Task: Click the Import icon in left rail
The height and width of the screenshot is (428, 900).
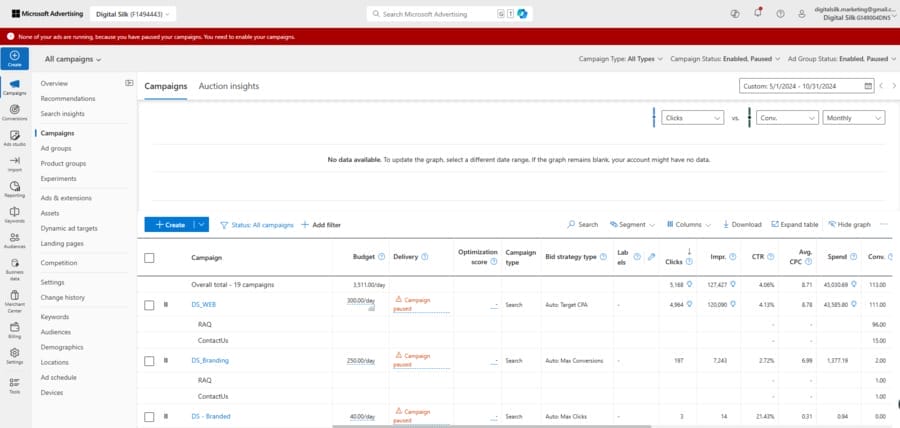Action: pyautogui.click(x=14, y=163)
